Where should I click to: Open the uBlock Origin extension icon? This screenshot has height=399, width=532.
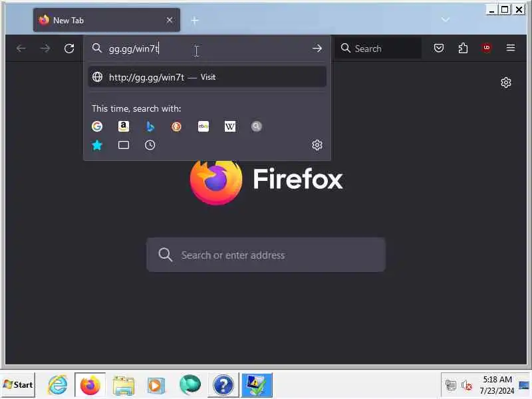[487, 48]
